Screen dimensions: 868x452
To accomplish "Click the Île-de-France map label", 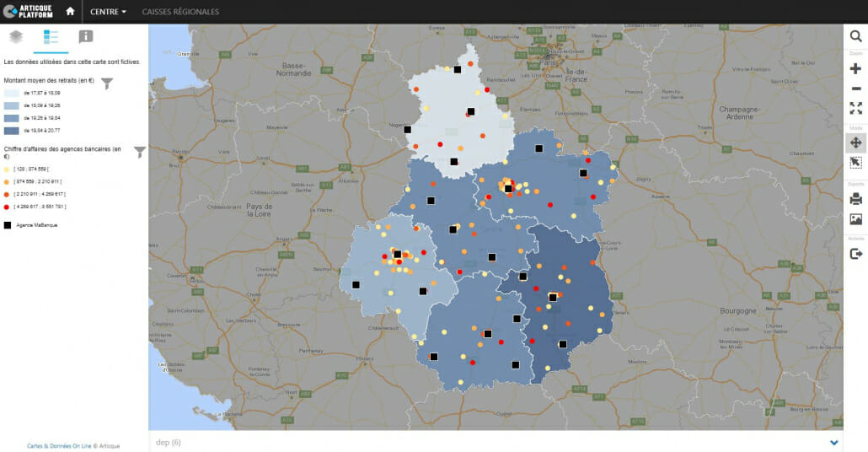I will (576, 75).
